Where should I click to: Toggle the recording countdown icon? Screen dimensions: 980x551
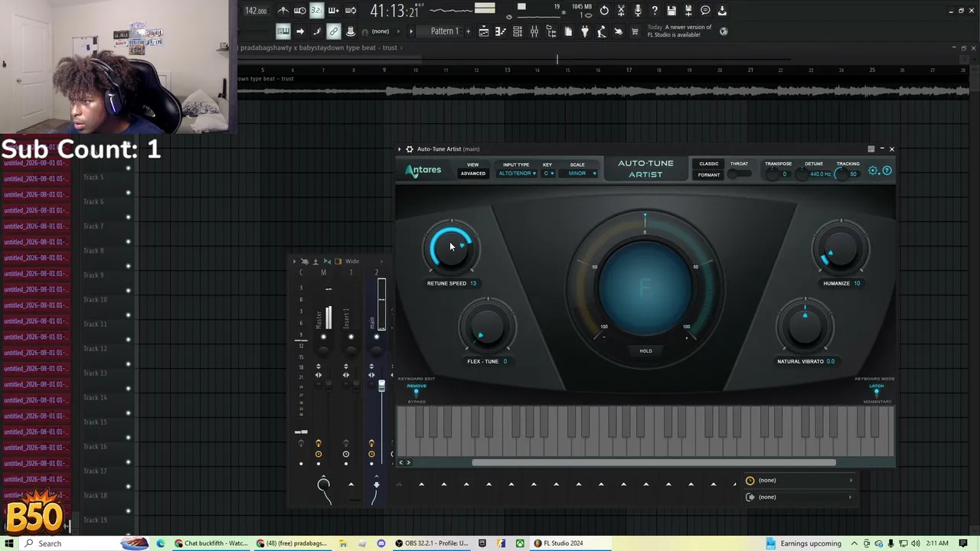(x=316, y=11)
